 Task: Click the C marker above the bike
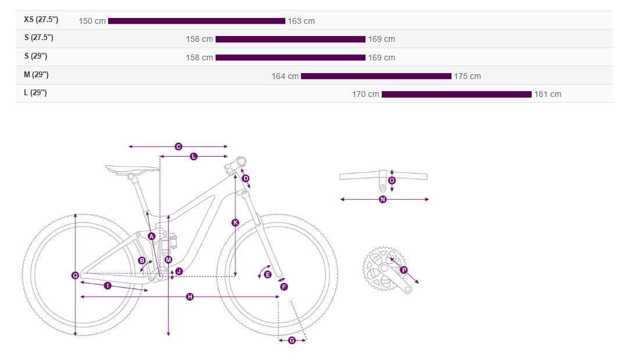click(x=178, y=147)
